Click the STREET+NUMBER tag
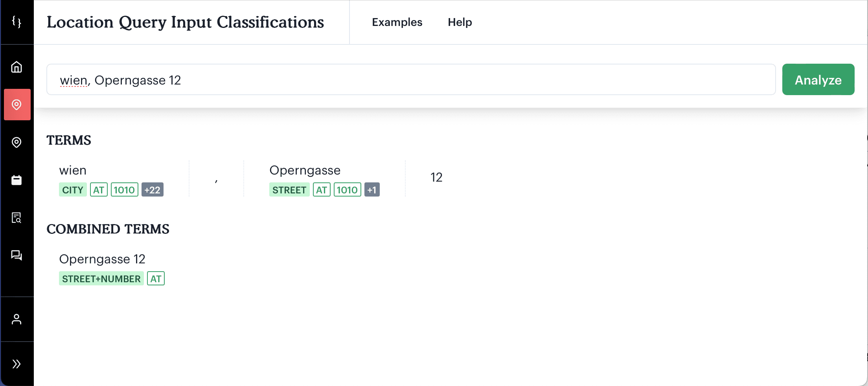This screenshot has width=868, height=386. [x=101, y=279]
